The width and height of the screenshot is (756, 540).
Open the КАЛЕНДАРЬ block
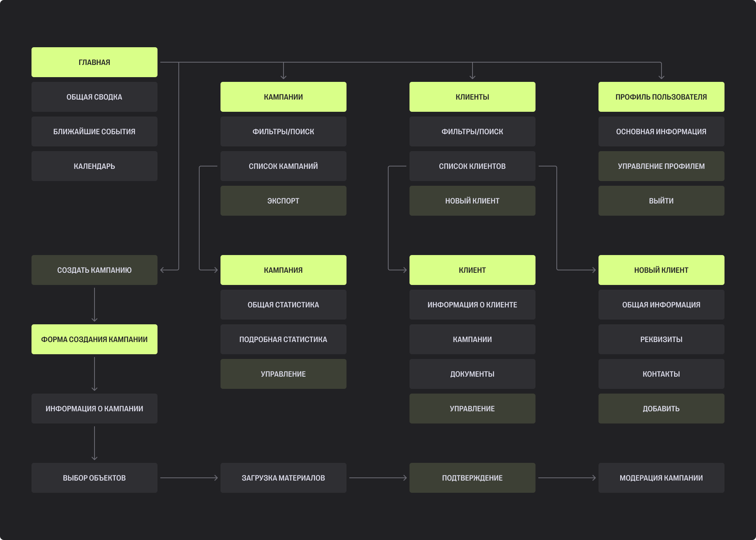[x=94, y=166]
